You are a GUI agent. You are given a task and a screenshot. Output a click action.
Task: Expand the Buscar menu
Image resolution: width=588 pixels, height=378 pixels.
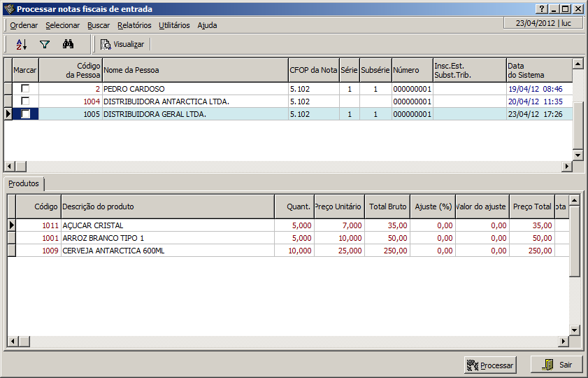pyautogui.click(x=99, y=25)
